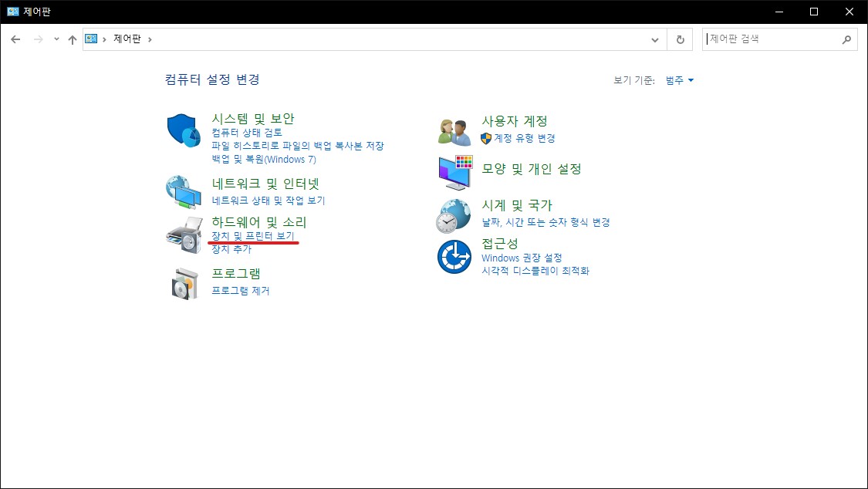
Task: Expand the address bar history dropdown
Action: coord(655,39)
